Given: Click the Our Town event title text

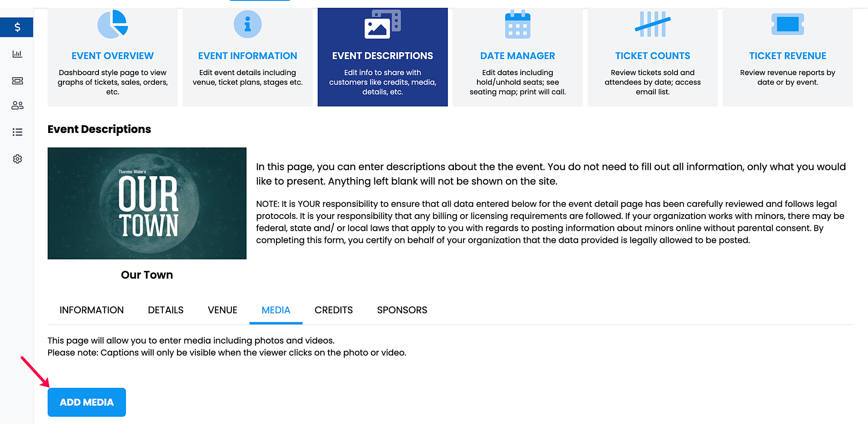Looking at the screenshot, I should point(147,275).
